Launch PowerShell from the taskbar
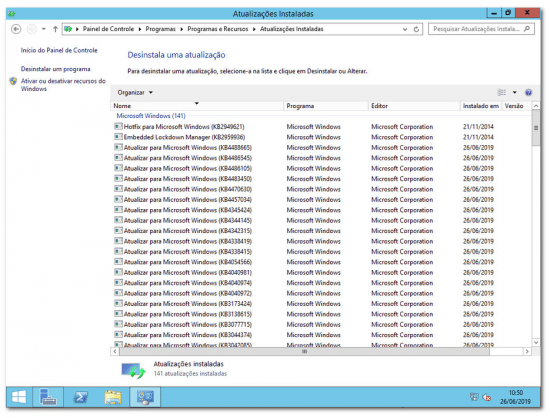This screenshot has width=550, height=418. point(80,397)
